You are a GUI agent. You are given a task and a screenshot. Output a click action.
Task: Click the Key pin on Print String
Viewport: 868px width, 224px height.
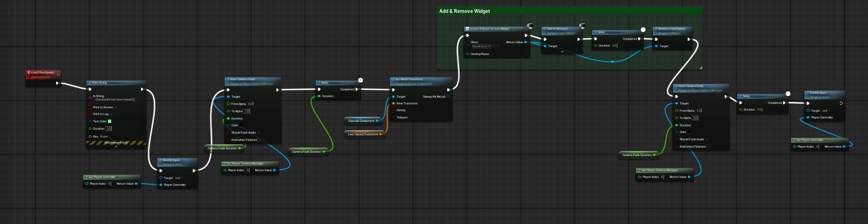coord(90,136)
